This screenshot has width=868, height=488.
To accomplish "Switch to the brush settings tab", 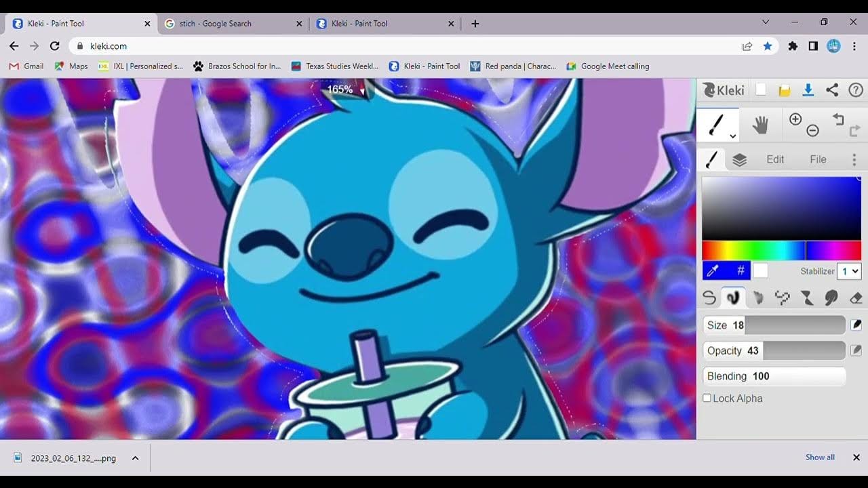I will (711, 159).
